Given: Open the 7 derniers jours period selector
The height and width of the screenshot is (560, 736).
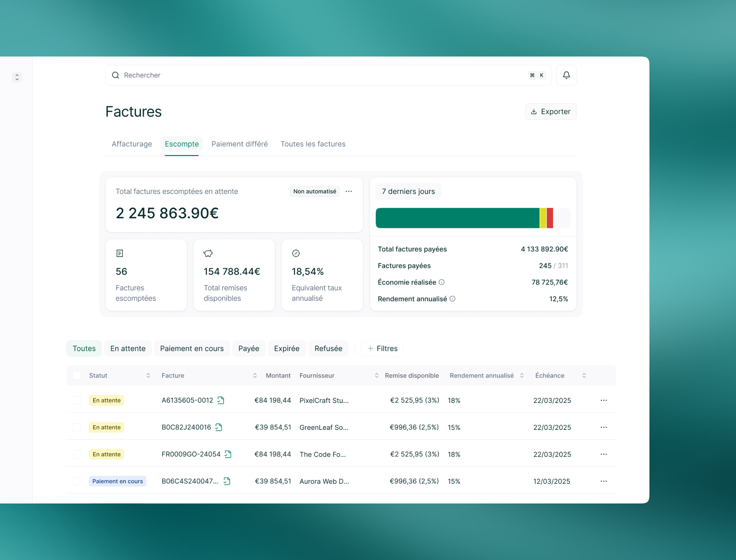Looking at the screenshot, I should (x=408, y=191).
